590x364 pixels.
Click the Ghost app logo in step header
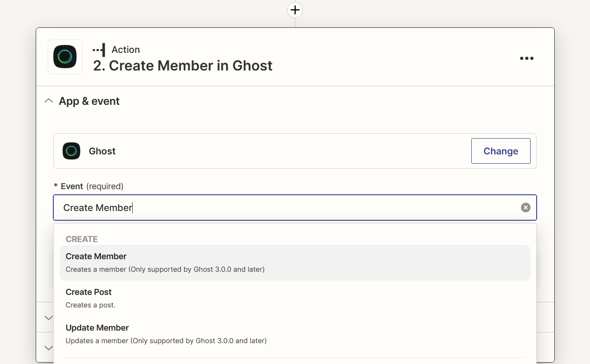[65, 57]
